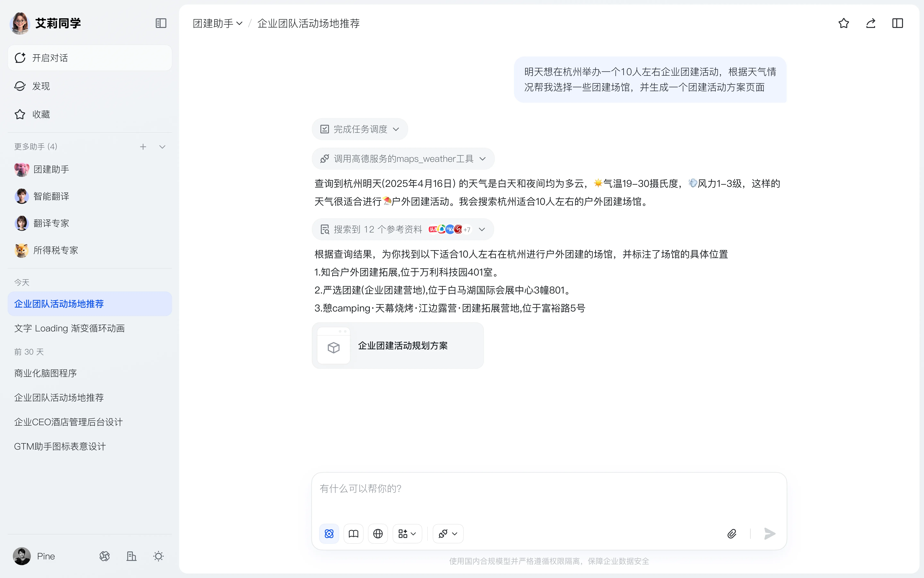
Task: Collapse the 更多助手 section chevron
Action: (162, 147)
